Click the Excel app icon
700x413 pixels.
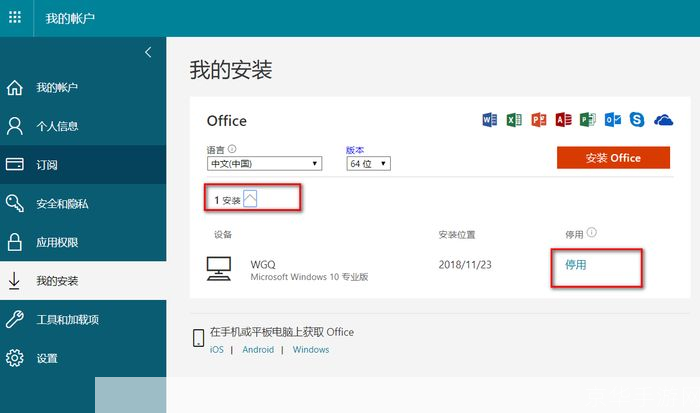coord(514,120)
